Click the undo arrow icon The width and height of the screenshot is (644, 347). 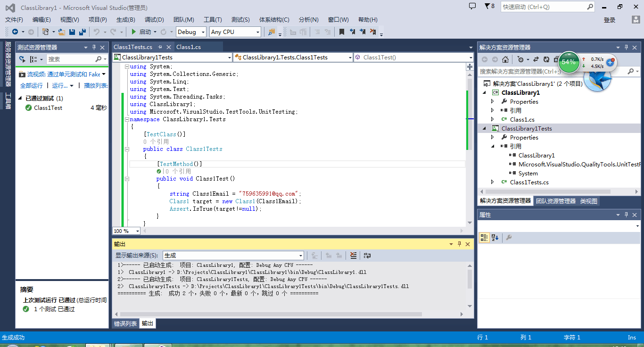[x=96, y=32]
